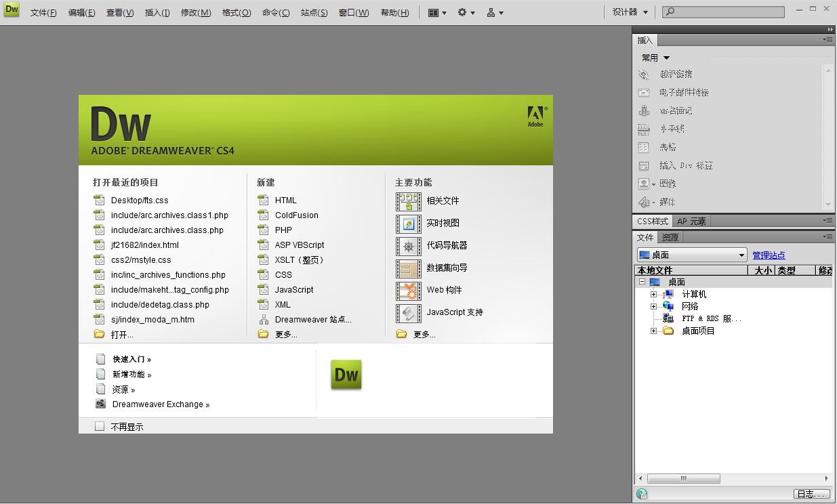The image size is (837, 504).
Task: Open the 插入(I) menu
Action: click(157, 12)
